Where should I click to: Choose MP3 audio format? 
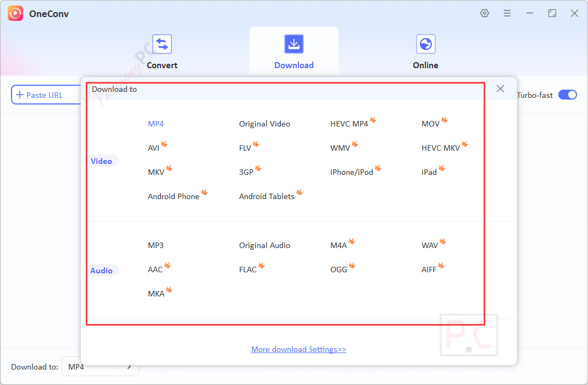pos(156,245)
